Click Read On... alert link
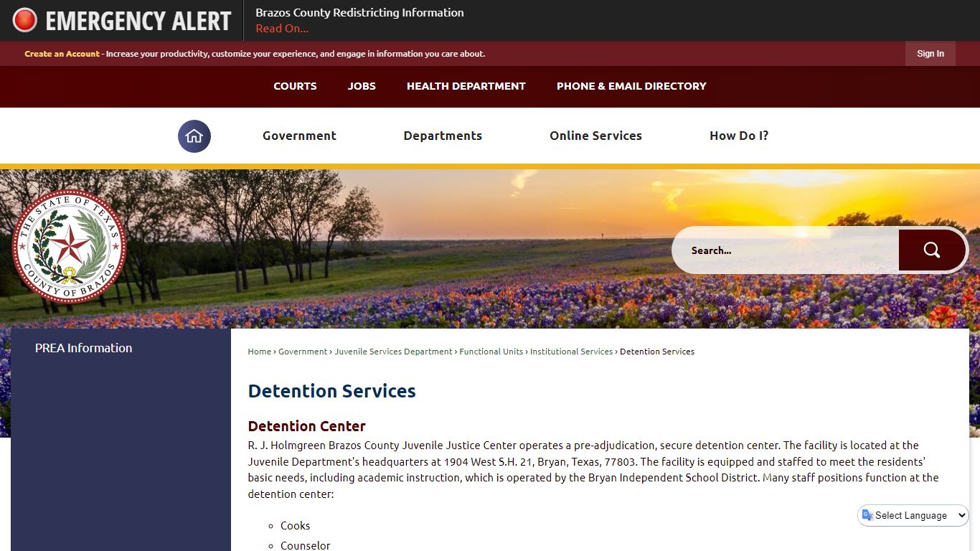 [x=282, y=29]
